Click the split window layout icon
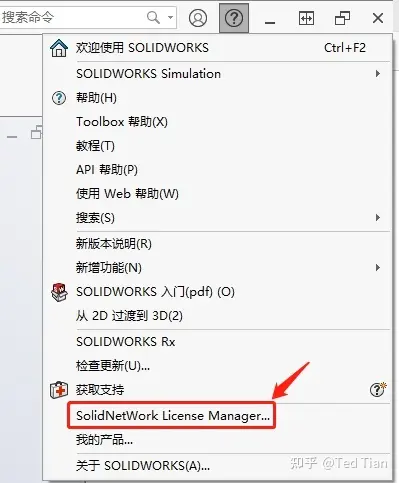The image size is (399, 483). coord(306,18)
